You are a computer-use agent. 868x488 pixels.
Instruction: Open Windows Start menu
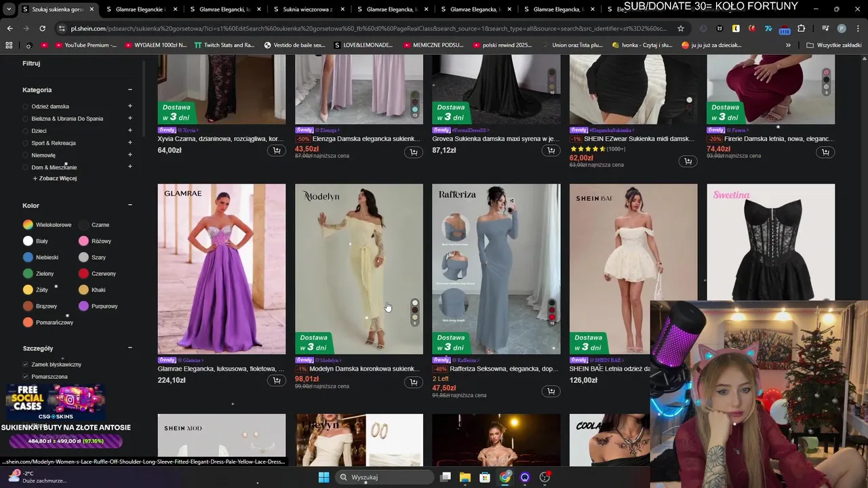(323, 477)
